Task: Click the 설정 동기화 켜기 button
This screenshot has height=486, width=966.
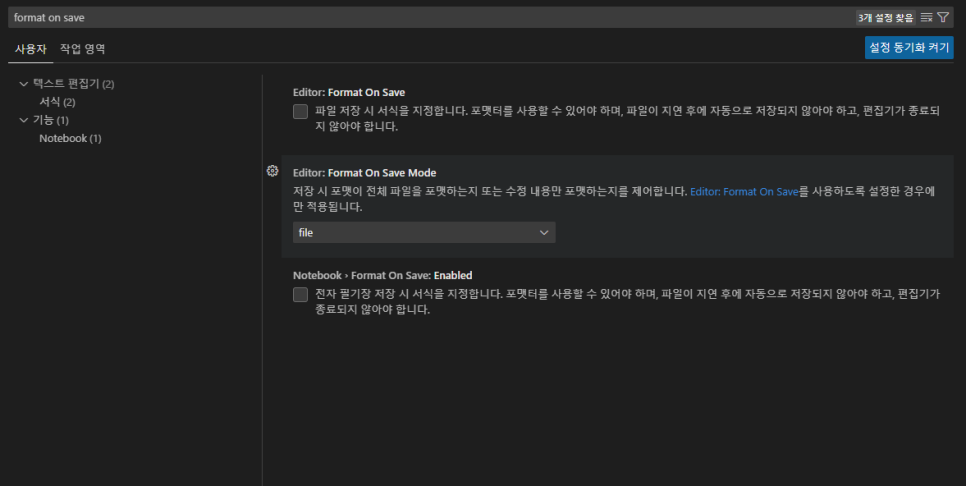Action: coord(909,47)
